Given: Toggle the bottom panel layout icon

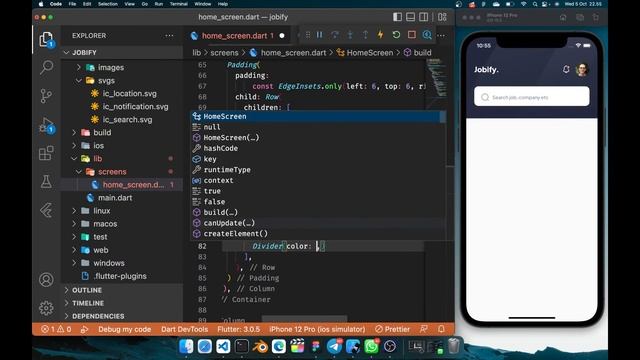Looking at the screenshot, I should pos(410,17).
